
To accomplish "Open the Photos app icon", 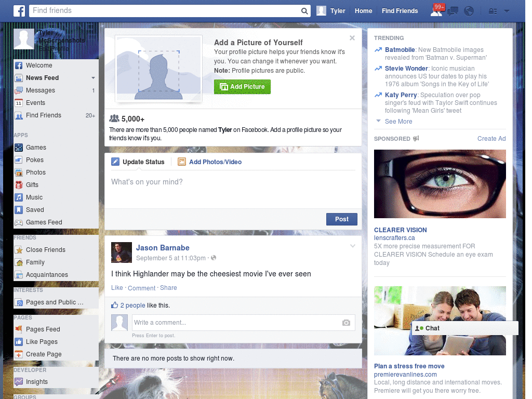I will (x=19, y=172).
